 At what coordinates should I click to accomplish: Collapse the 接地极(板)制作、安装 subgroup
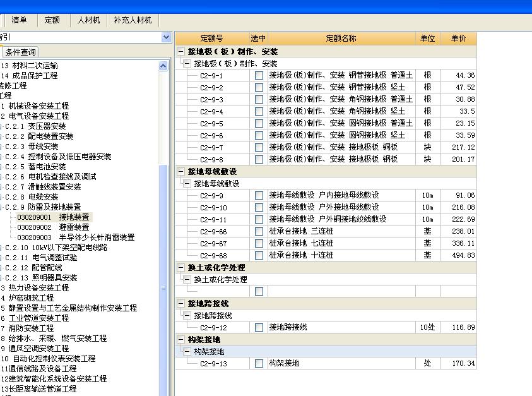(x=187, y=64)
